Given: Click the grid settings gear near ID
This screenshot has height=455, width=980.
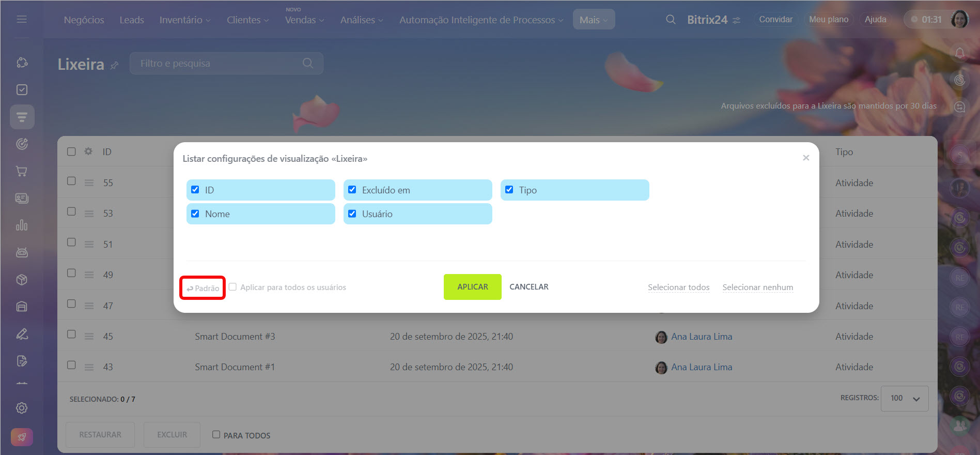Looking at the screenshot, I should tap(88, 151).
